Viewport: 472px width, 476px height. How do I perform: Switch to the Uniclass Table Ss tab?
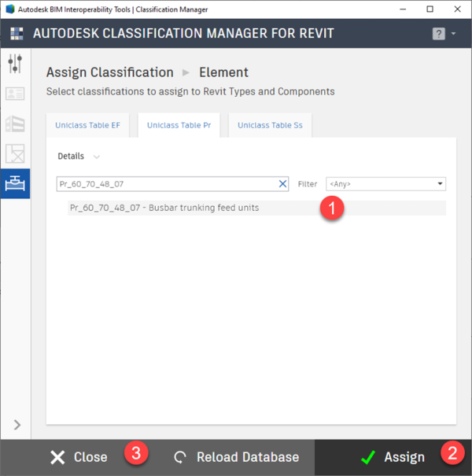click(270, 125)
